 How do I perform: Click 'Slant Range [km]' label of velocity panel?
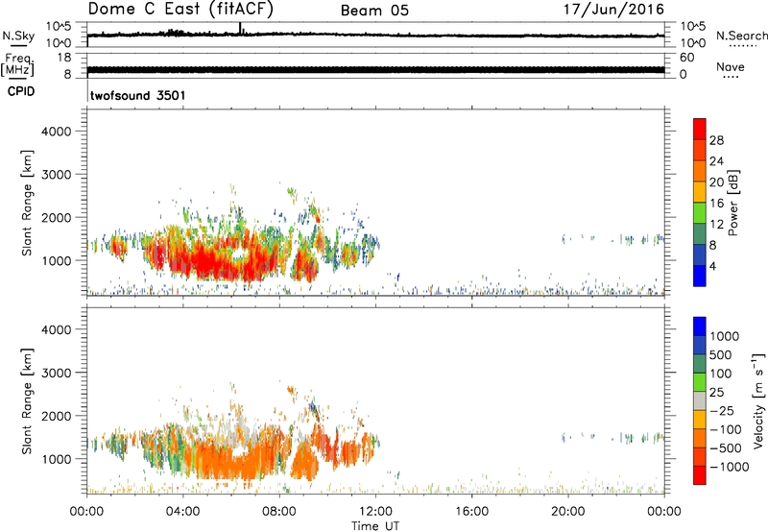27,401
